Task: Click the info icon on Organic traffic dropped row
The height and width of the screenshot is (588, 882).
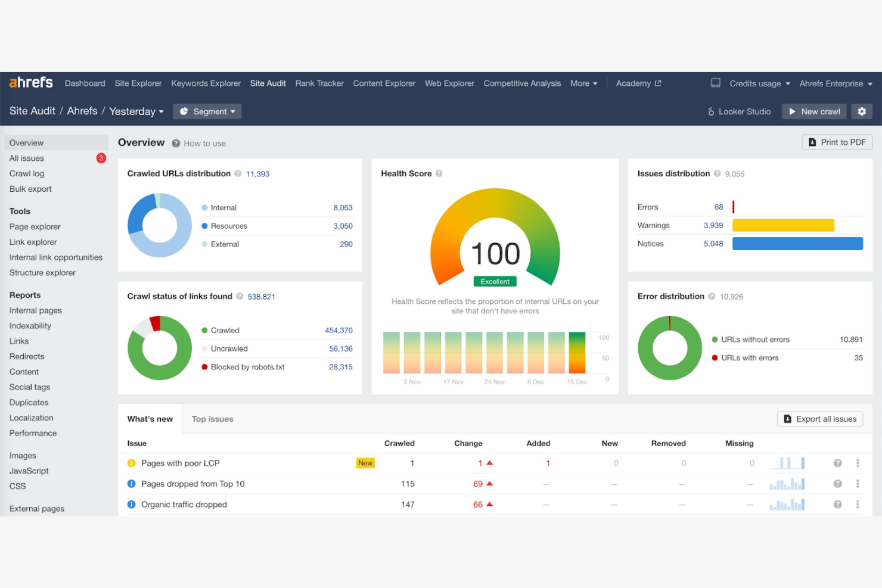Action: [x=131, y=504]
